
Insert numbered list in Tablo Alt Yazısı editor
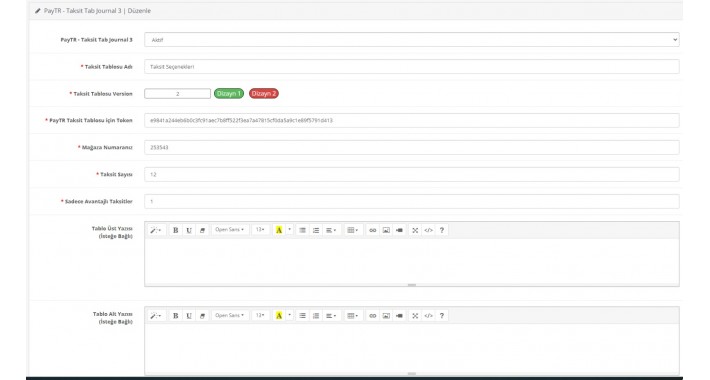(316, 316)
